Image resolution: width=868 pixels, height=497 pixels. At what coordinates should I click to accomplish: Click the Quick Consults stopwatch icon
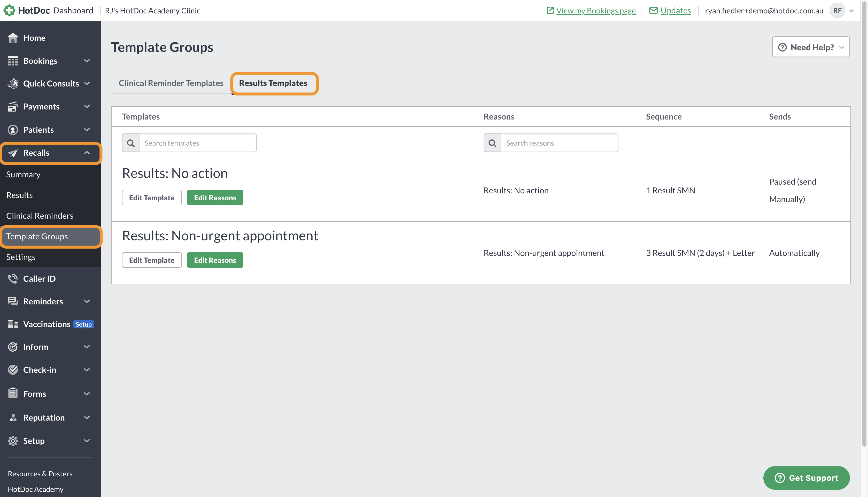click(13, 84)
